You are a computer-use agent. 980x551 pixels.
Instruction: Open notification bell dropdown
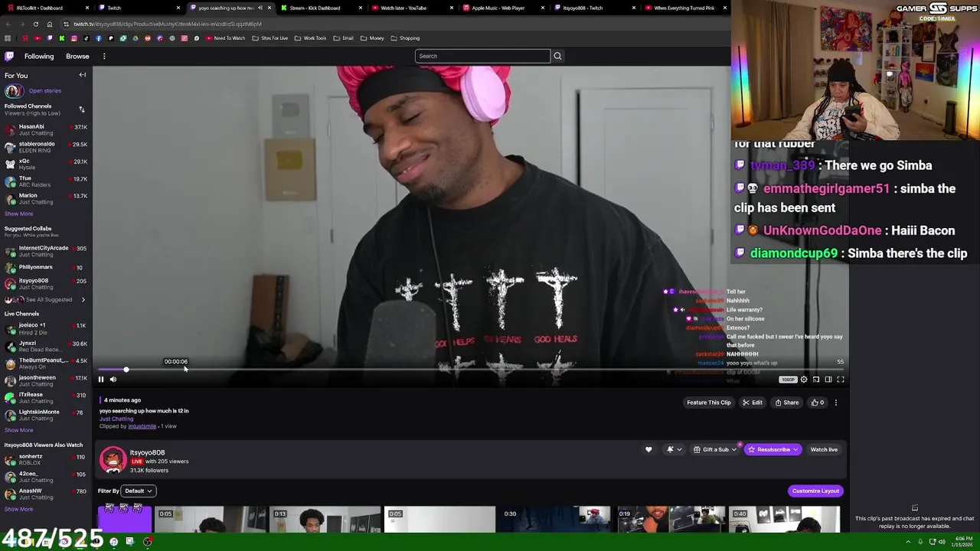tap(673, 449)
